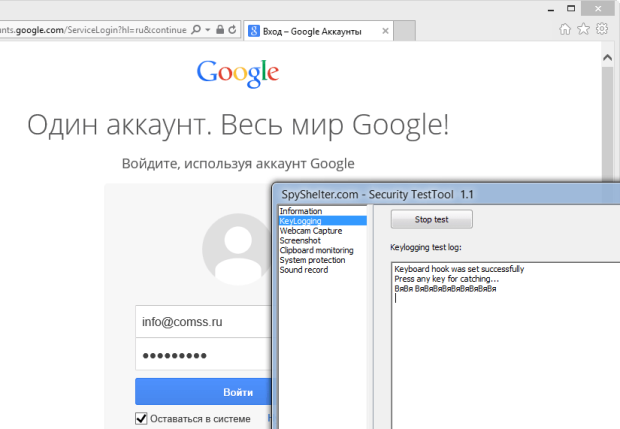This screenshot has width=620, height=429.
Task: Click the Войти sign-in button
Action: tap(204, 391)
